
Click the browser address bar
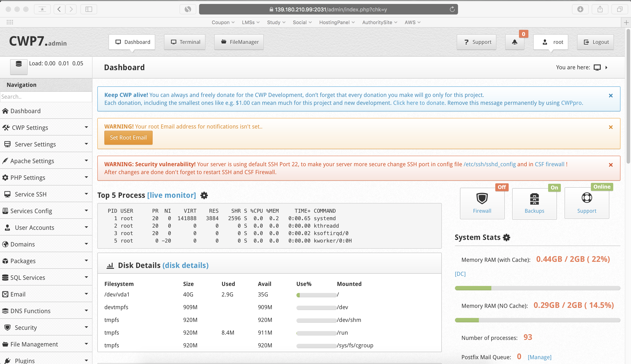coord(328,9)
